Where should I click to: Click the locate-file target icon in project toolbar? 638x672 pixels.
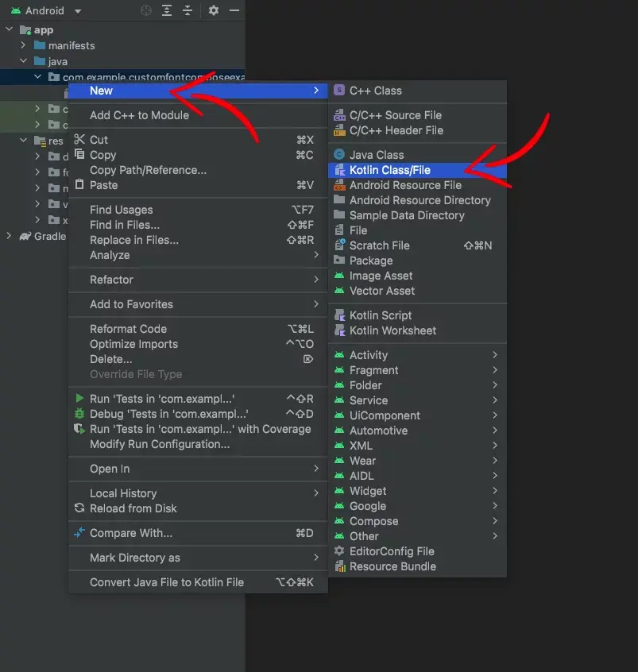146,10
